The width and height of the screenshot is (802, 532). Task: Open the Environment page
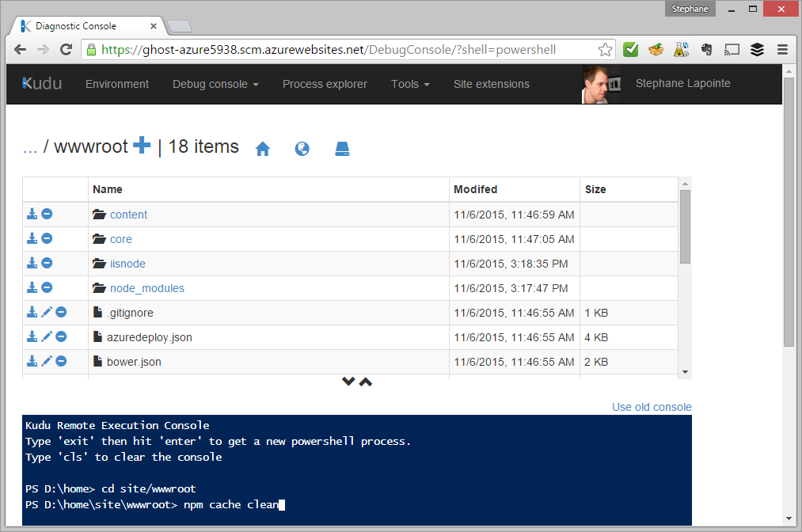[x=117, y=84]
